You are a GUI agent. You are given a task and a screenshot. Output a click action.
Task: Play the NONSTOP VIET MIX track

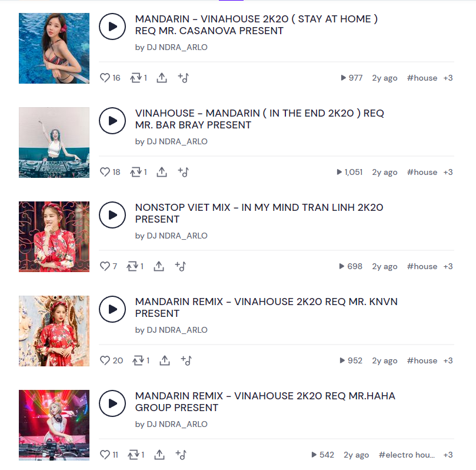coord(112,215)
